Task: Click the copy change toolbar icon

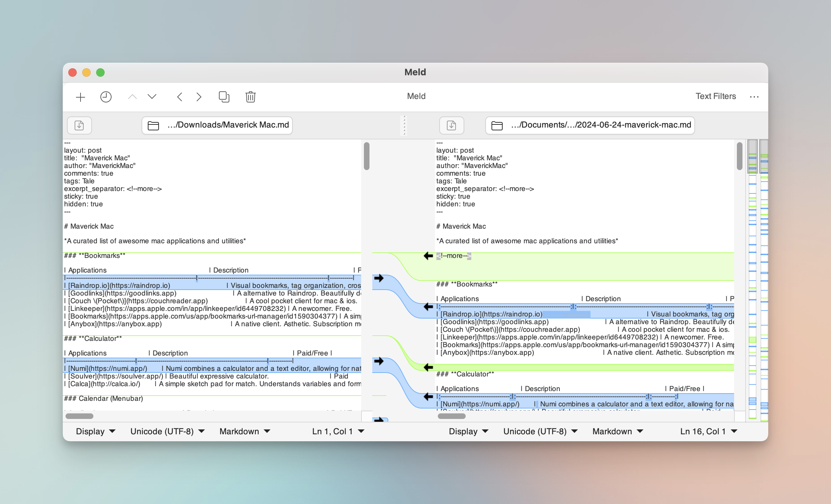Action: pos(224,97)
